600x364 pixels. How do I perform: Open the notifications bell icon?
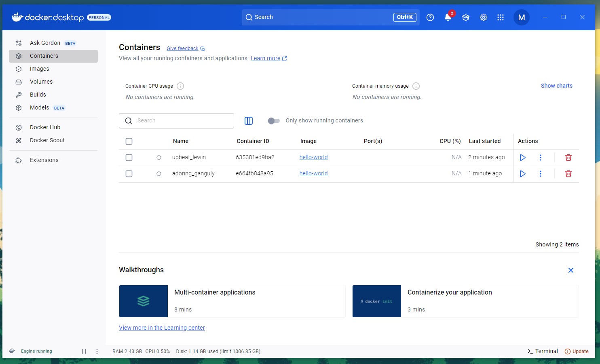click(448, 17)
